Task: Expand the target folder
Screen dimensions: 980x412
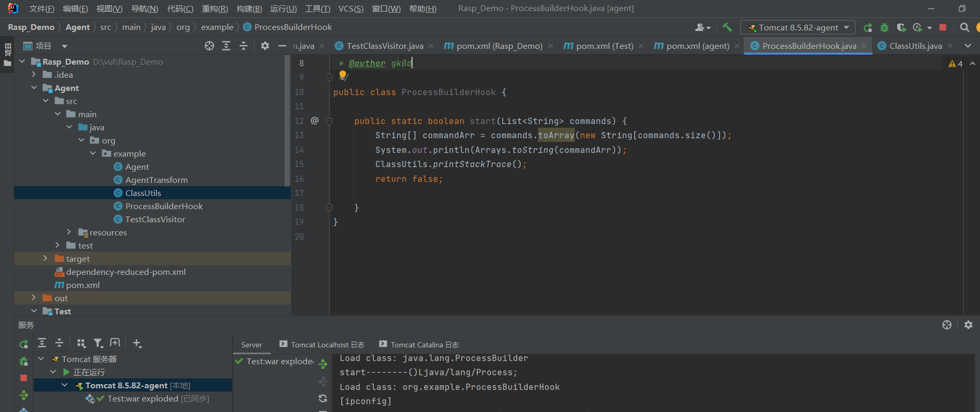Action: [x=45, y=258]
